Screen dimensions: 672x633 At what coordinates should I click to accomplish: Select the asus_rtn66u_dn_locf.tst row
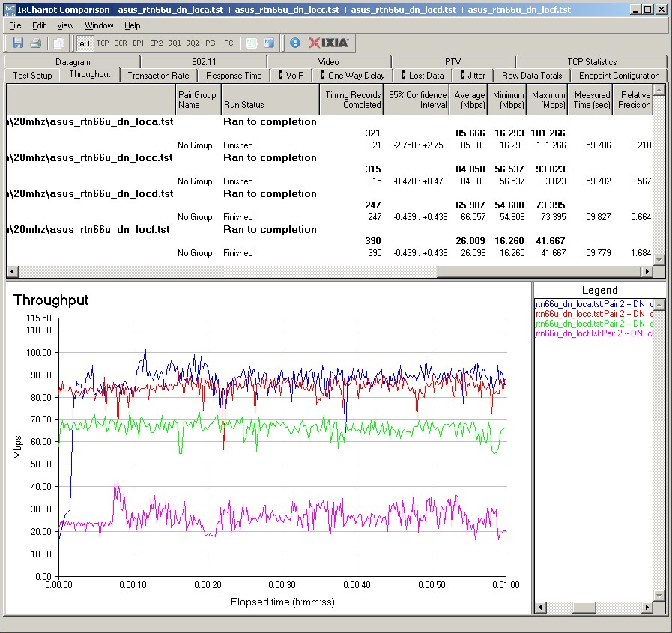tap(330, 230)
